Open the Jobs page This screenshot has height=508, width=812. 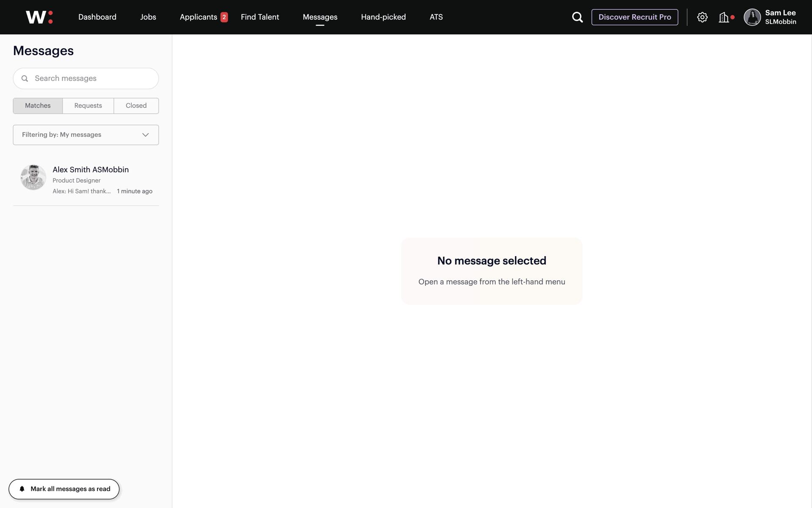coord(148,17)
